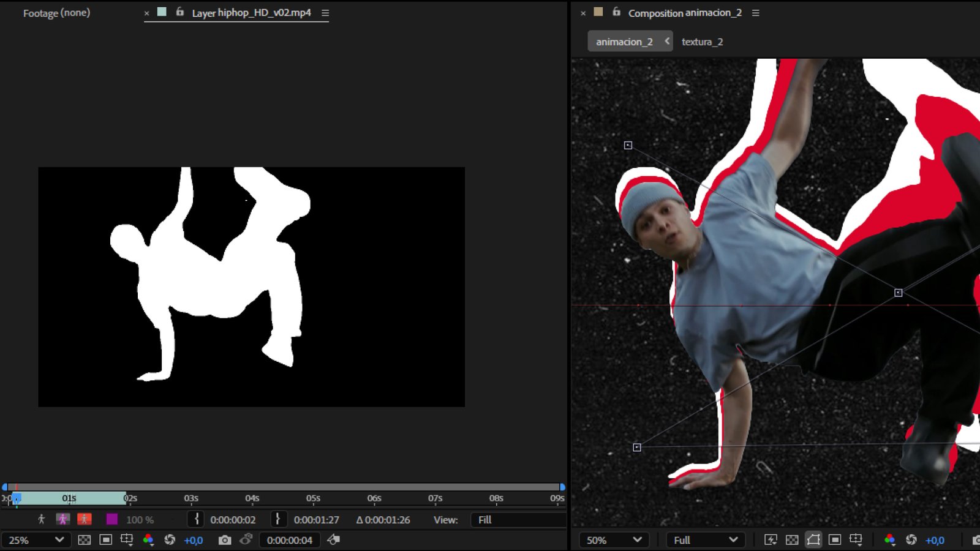Take snapshot in Layer panel

click(225, 540)
